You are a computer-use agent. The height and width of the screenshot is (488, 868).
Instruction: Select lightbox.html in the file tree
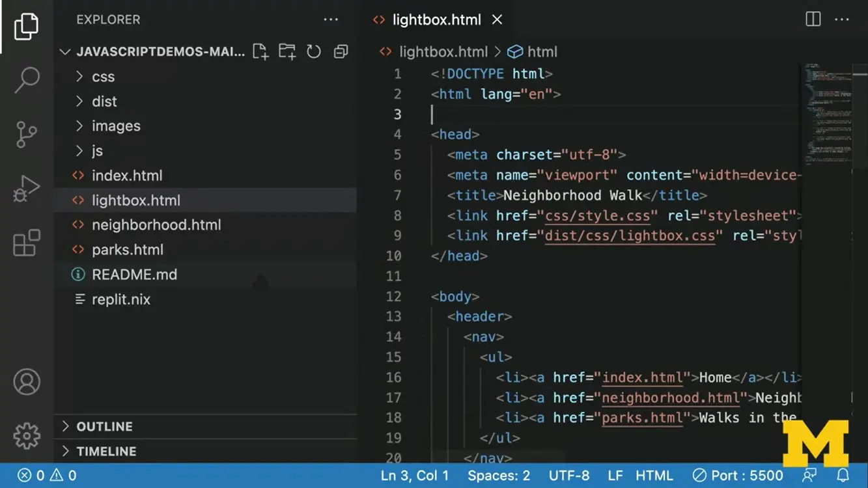tap(205, 200)
